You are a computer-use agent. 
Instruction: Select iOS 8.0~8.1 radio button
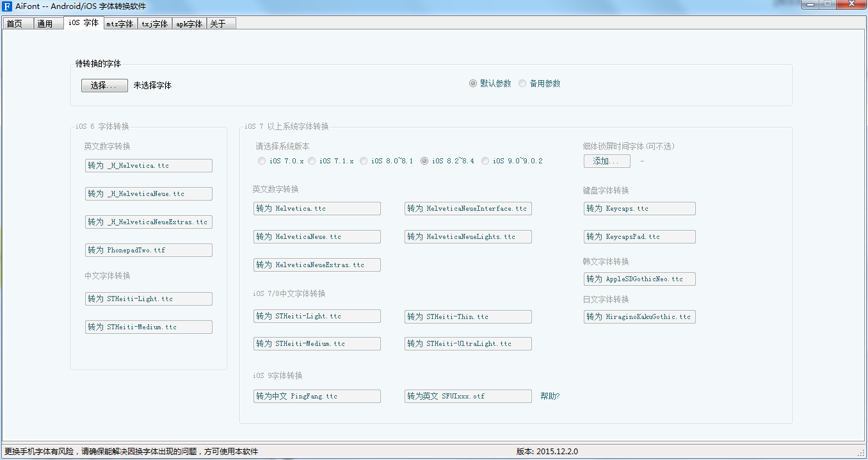pyautogui.click(x=364, y=161)
